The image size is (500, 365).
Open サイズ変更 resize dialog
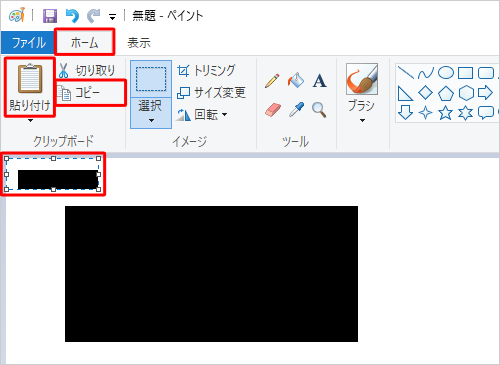coord(211,92)
